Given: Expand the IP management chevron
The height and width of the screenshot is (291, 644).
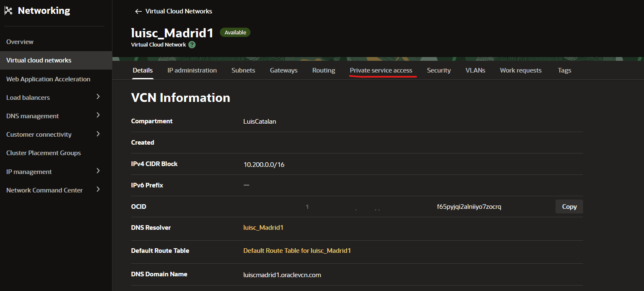Looking at the screenshot, I should click(x=98, y=171).
